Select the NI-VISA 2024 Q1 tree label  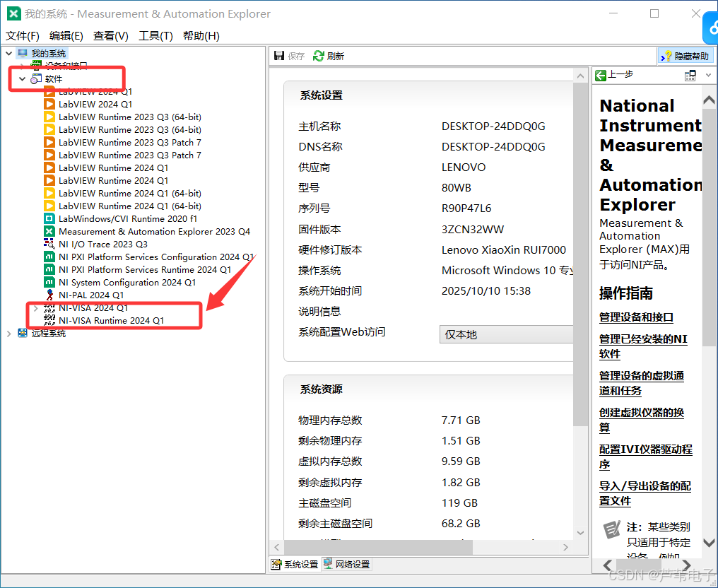93,307
